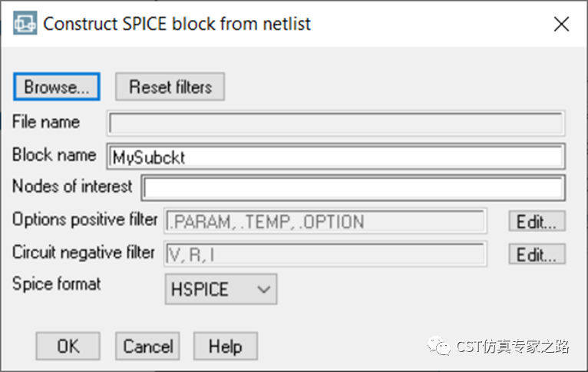Screen dimensions: 588x372
Task: Click the Nodes of interest label
Action: tap(72, 186)
